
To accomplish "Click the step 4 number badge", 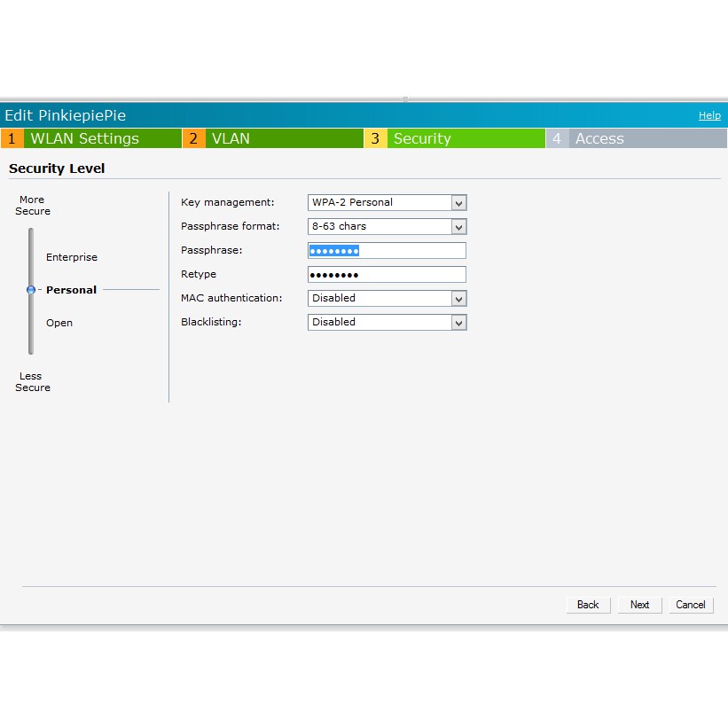I will [557, 138].
